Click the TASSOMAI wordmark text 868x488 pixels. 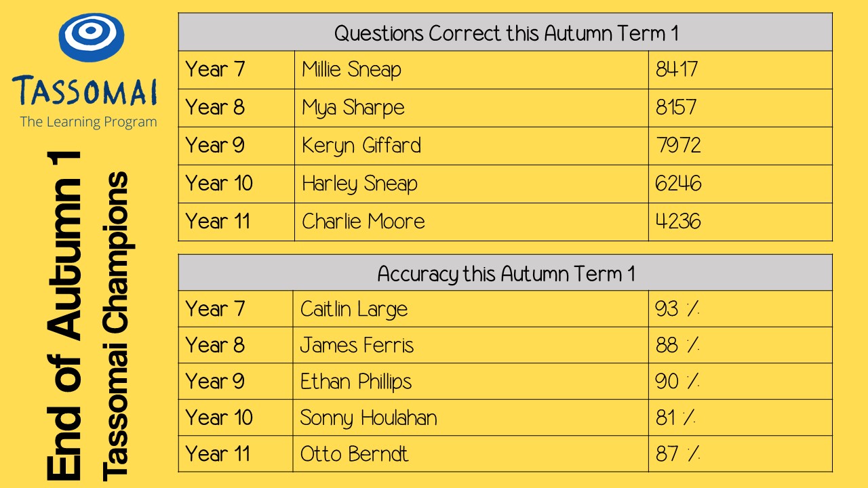click(85, 91)
